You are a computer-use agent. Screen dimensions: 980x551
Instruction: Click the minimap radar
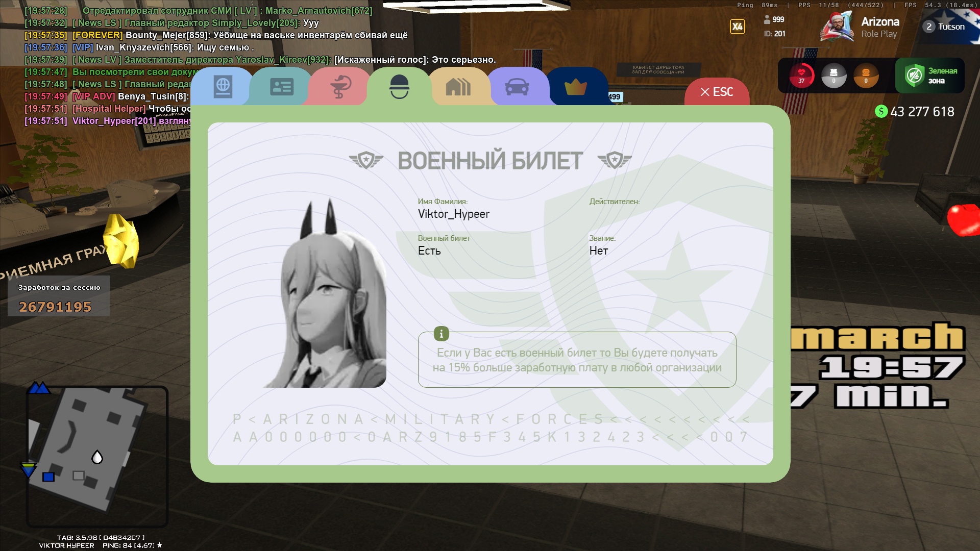[97, 456]
